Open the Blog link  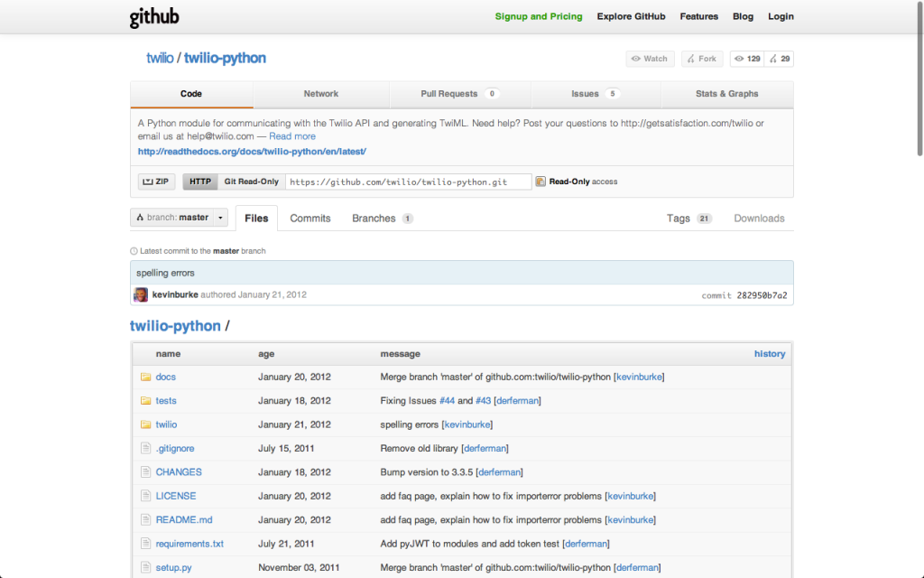[744, 16]
